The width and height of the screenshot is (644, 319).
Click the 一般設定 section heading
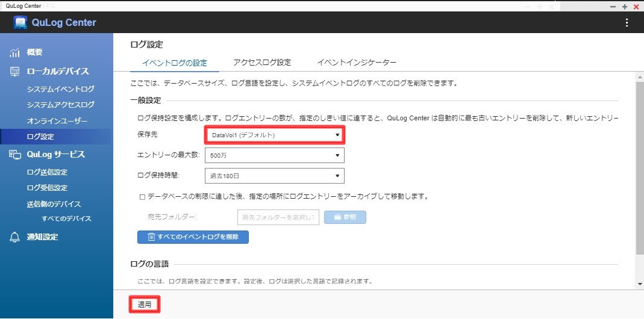(x=145, y=100)
